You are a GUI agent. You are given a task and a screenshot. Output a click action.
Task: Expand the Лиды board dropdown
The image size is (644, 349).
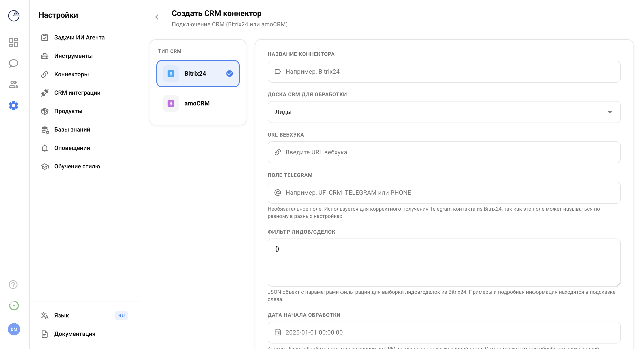[444, 112]
